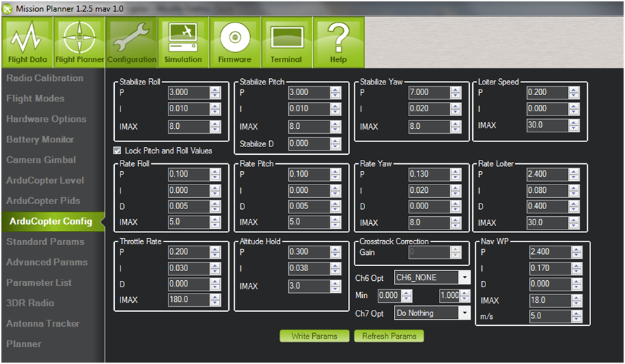This screenshot has width=625, height=364.
Task: Click the Loiter Speed P value field
Action: [547, 92]
